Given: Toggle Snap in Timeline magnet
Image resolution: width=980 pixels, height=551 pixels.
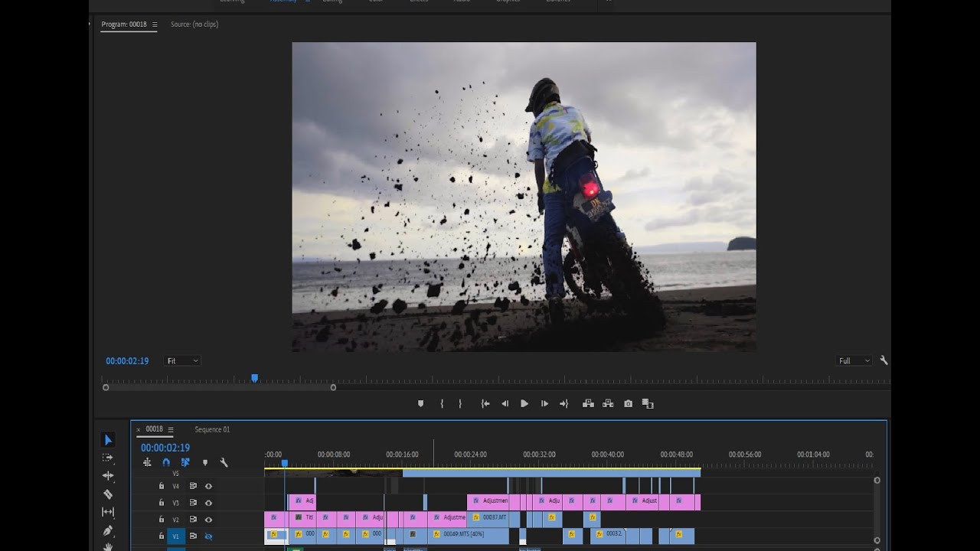Looking at the screenshot, I should (166, 462).
